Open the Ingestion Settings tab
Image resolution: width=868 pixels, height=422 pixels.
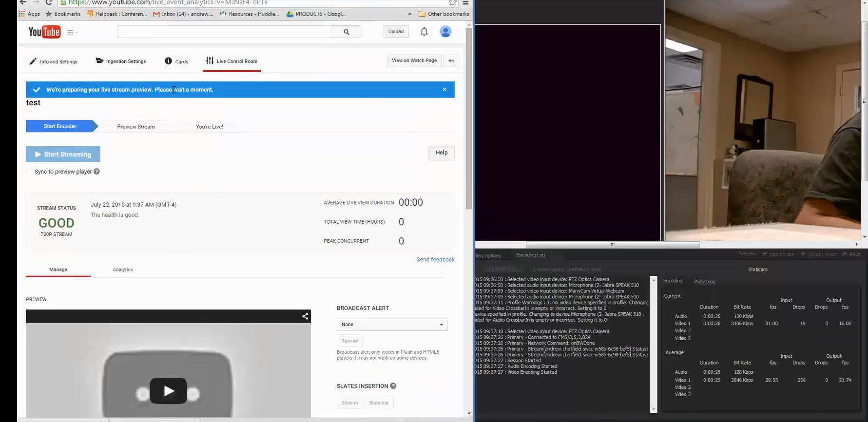(x=121, y=61)
